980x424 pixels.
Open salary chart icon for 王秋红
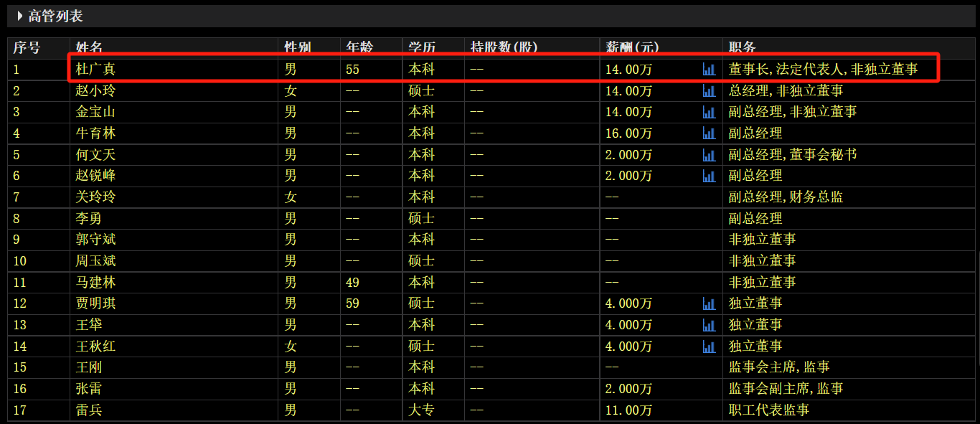709,347
